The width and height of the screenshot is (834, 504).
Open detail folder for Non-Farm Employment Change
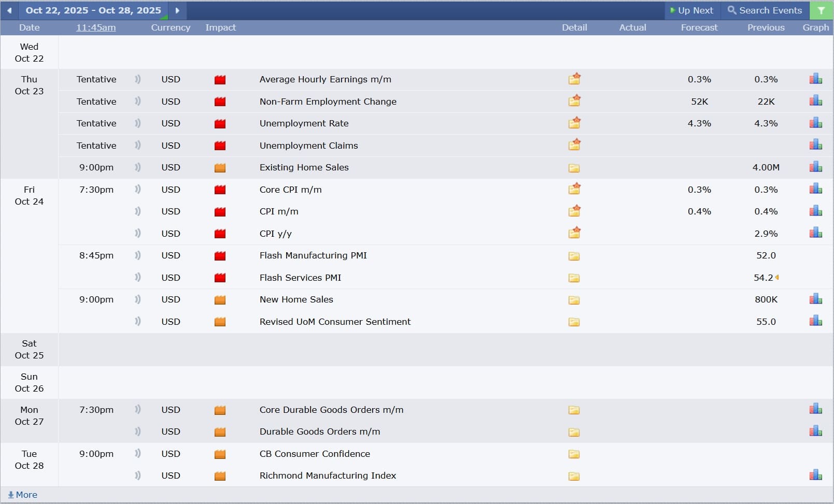coord(574,101)
